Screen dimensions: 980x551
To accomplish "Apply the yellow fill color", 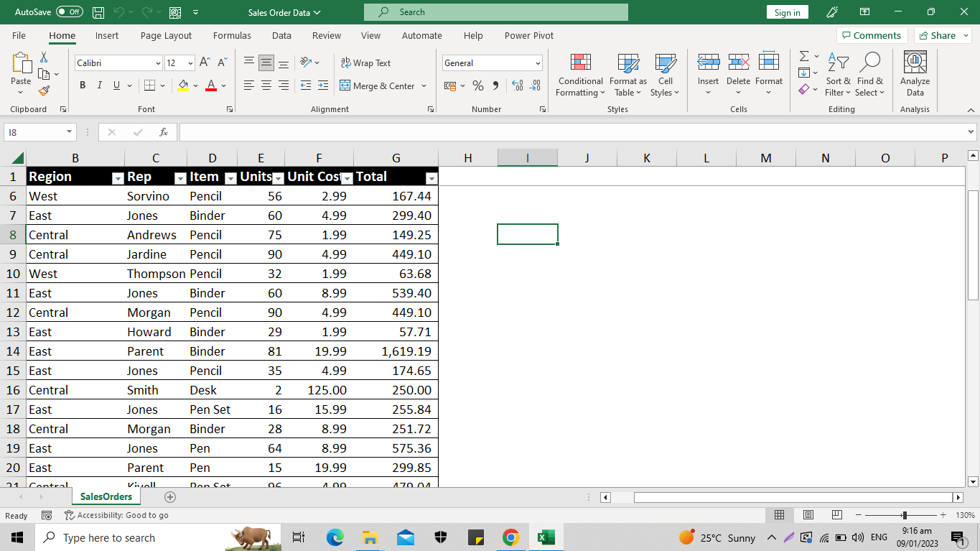I will 183,85.
